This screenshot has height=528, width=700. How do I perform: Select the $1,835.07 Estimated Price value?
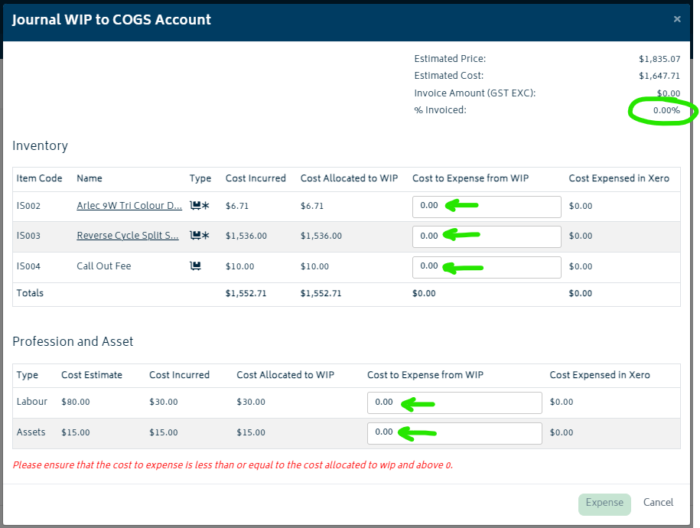pos(659,59)
